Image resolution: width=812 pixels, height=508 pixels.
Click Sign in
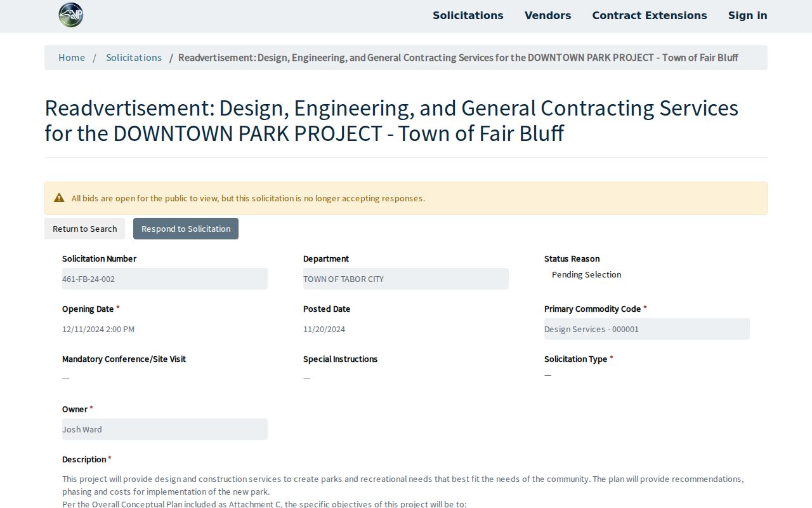[x=748, y=15]
